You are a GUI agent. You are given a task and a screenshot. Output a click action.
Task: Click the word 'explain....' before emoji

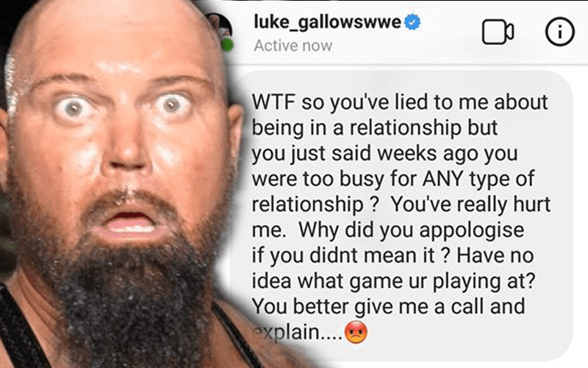(x=297, y=333)
